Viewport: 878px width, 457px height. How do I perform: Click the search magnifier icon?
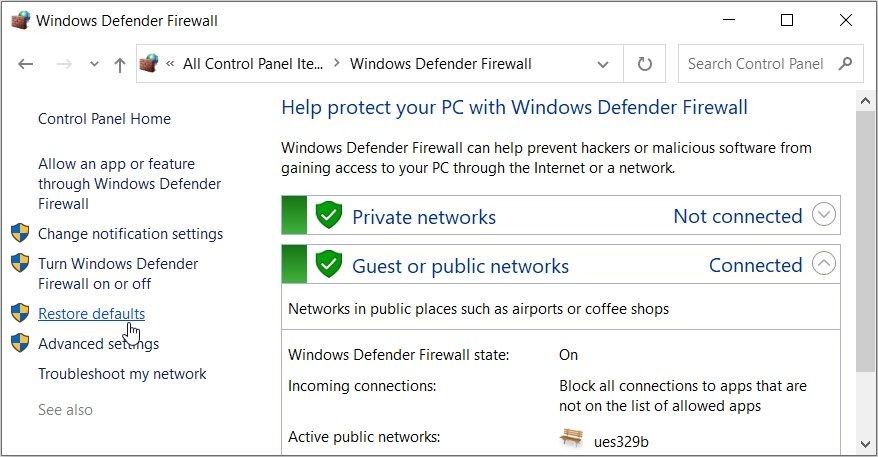coord(845,63)
